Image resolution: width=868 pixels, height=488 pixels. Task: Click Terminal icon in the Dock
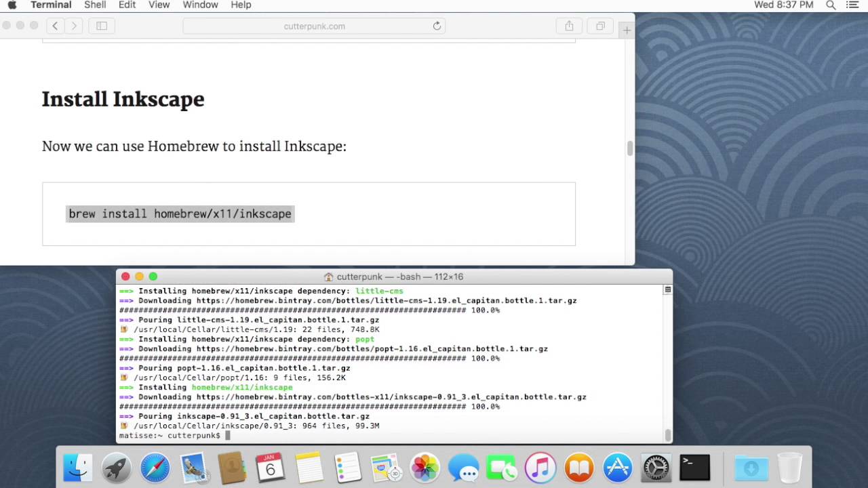click(695, 468)
